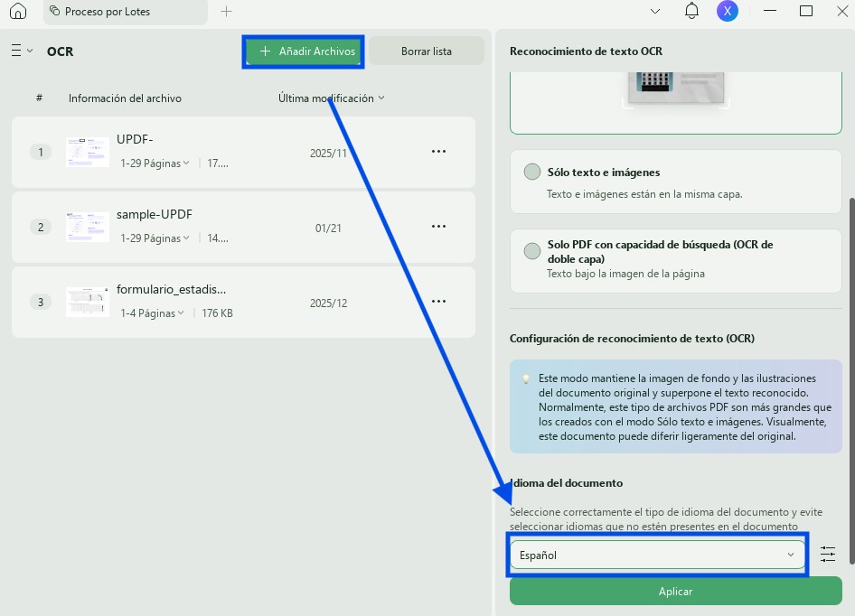
Task: Click the Aplicar button
Action: tap(675, 592)
